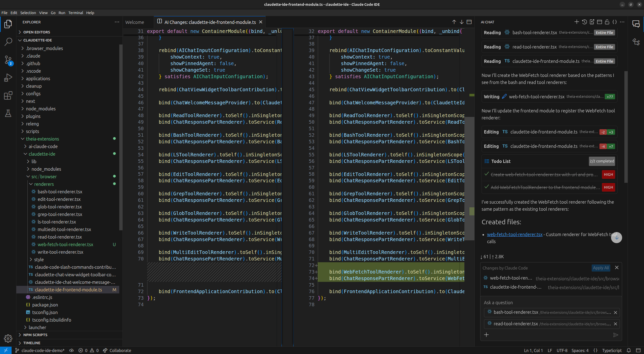Start a new AI chat session

point(576,22)
